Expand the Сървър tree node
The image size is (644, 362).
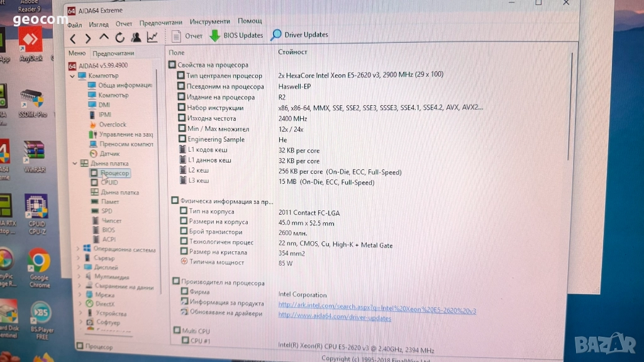point(79,258)
